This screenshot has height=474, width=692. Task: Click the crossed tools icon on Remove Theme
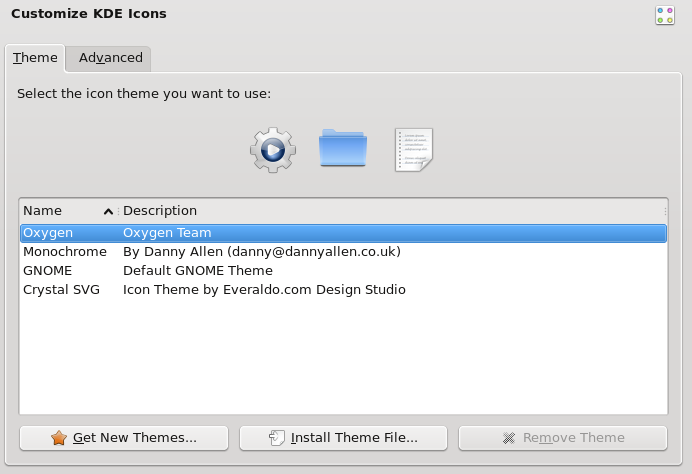509,438
